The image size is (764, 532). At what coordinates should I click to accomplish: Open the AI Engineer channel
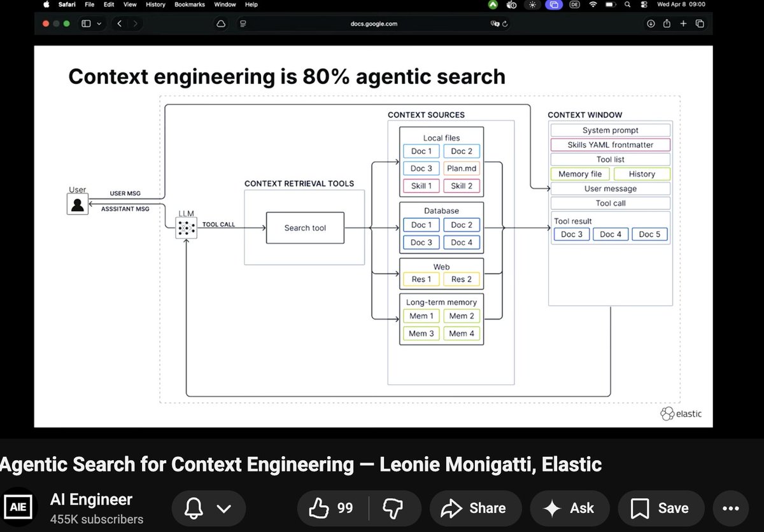point(91,499)
